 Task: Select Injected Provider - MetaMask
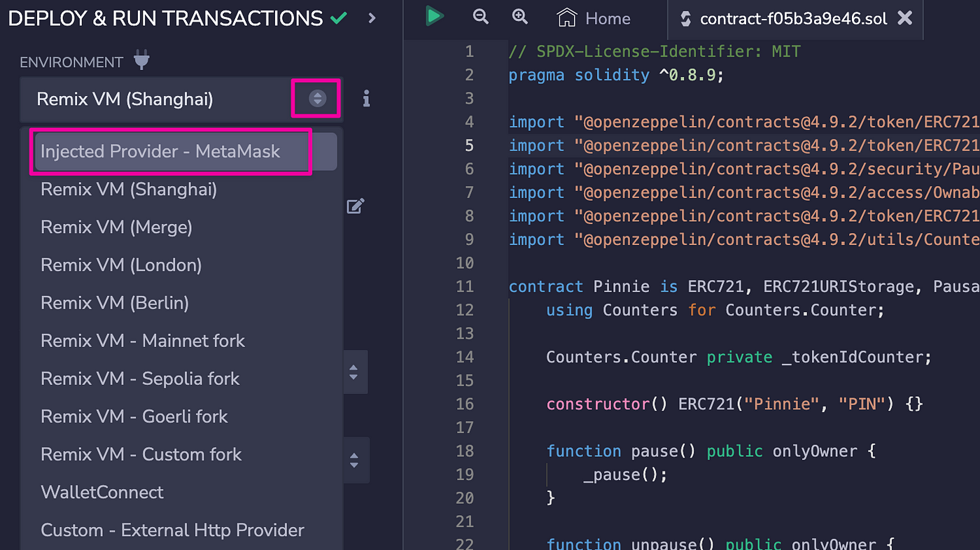pyautogui.click(x=185, y=151)
